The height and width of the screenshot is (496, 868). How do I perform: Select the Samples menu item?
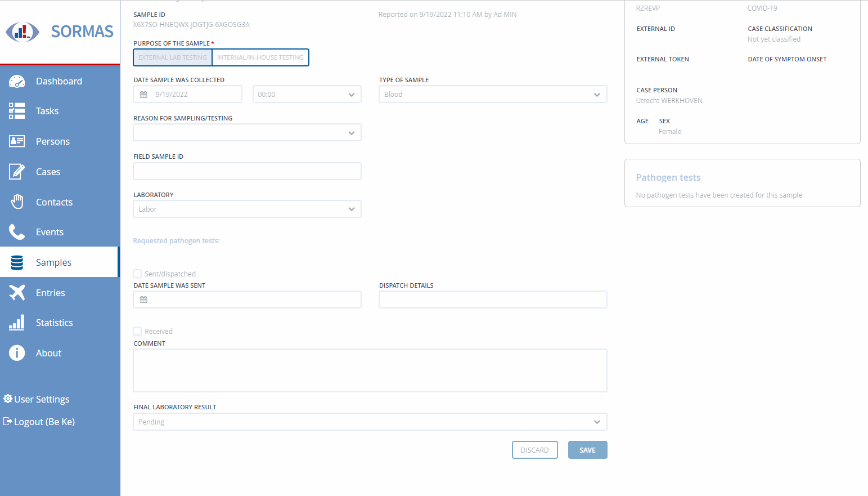coord(60,262)
